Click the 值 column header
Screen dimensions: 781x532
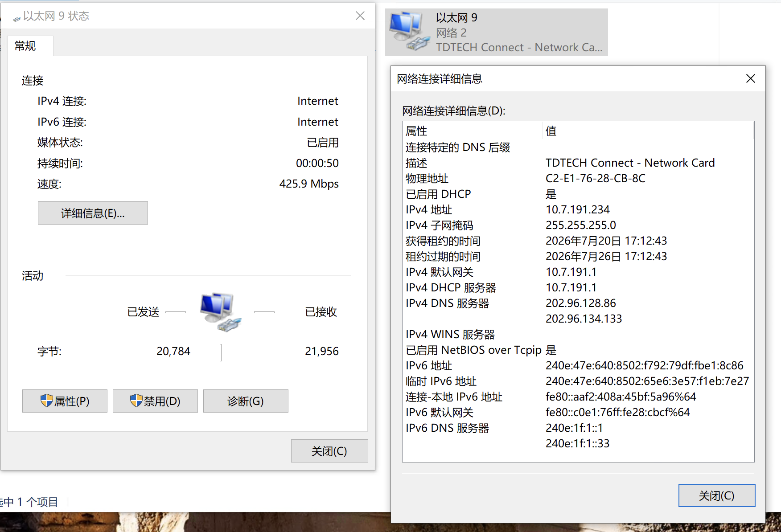tap(649, 131)
